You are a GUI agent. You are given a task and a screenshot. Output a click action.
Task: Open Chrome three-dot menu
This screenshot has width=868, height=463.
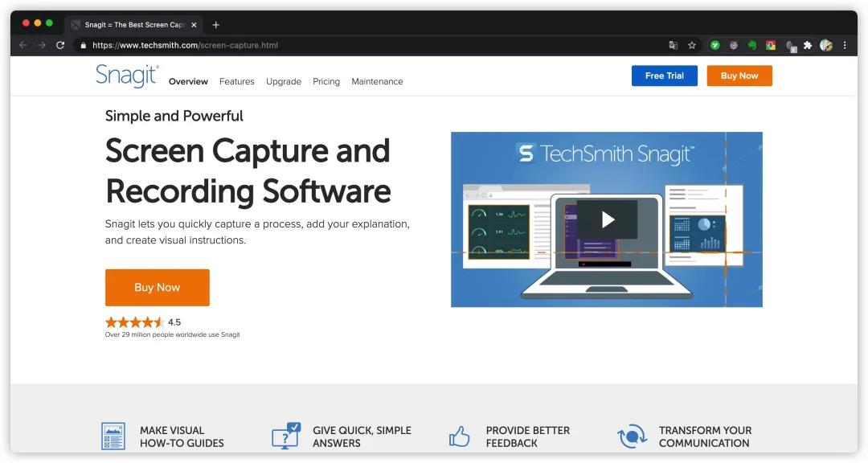point(845,45)
